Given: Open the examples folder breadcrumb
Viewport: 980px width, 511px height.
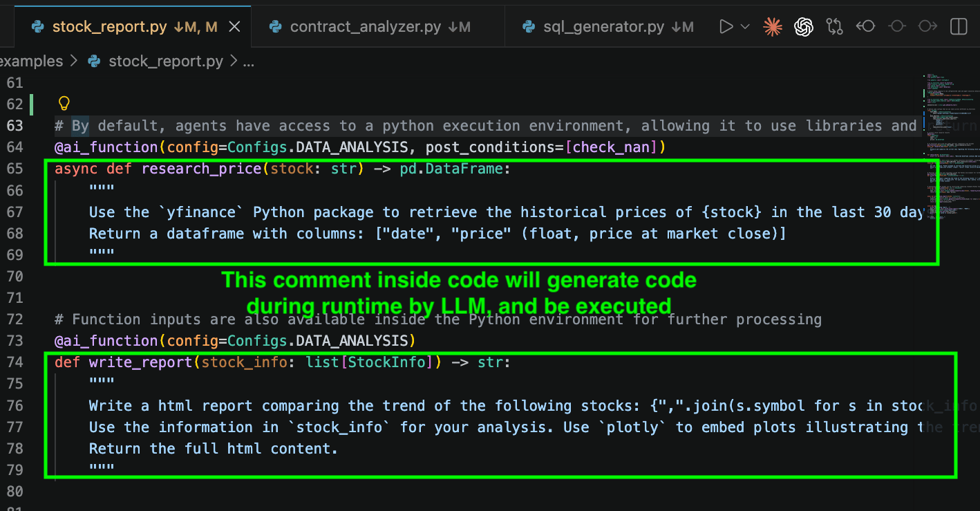Looking at the screenshot, I should [x=30, y=61].
